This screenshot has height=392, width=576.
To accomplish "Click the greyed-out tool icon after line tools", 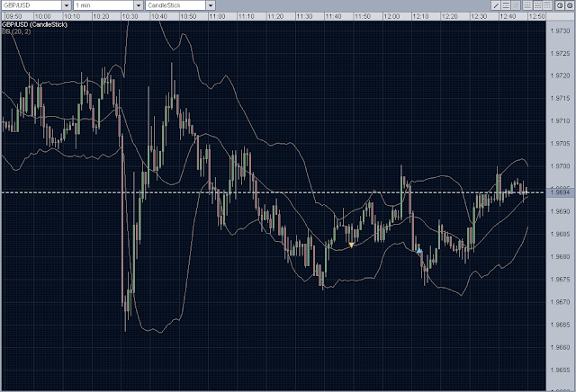I will [x=516, y=5].
